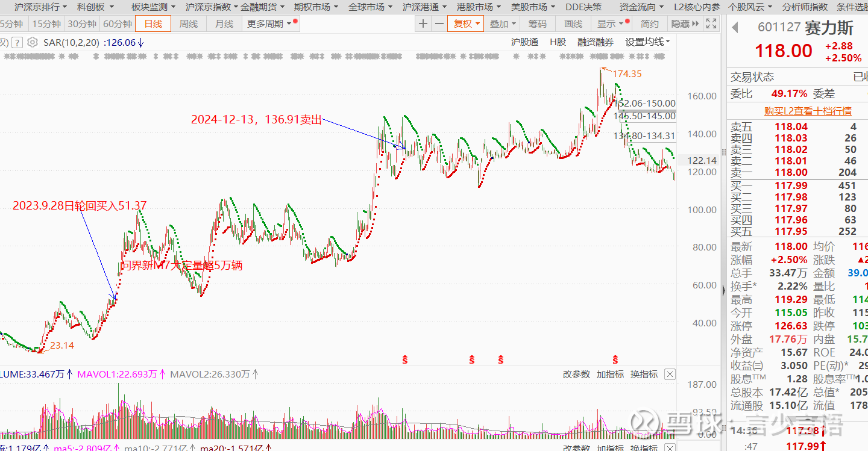
Task: Click the 174.35 high price label
Action: [627, 73]
